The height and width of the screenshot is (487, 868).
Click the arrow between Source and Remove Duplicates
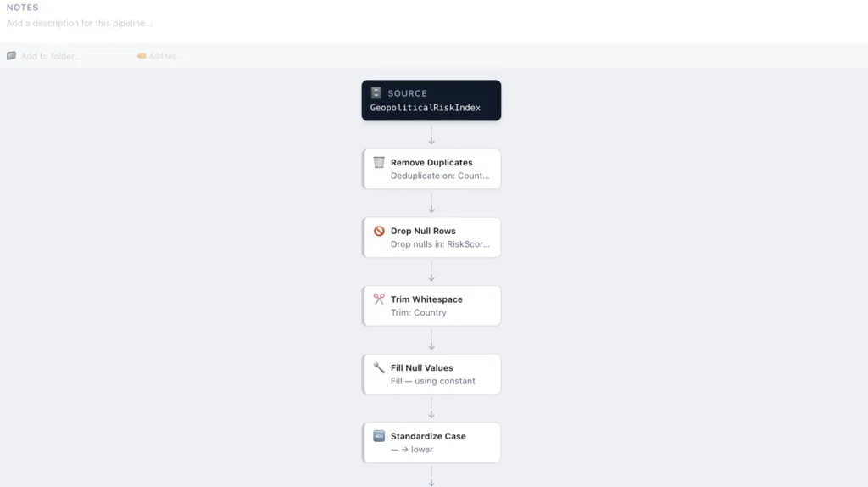pos(431,135)
